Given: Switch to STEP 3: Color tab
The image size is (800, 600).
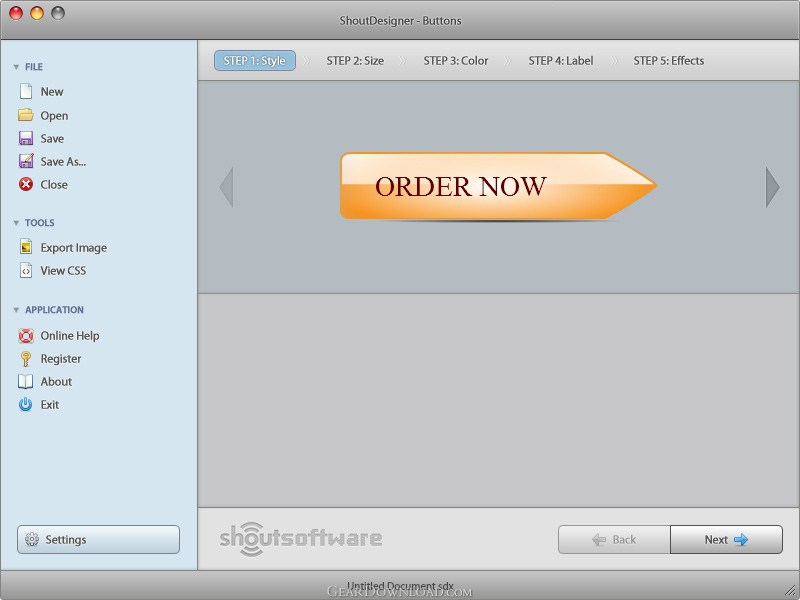Looking at the screenshot, I should [456, 61].
